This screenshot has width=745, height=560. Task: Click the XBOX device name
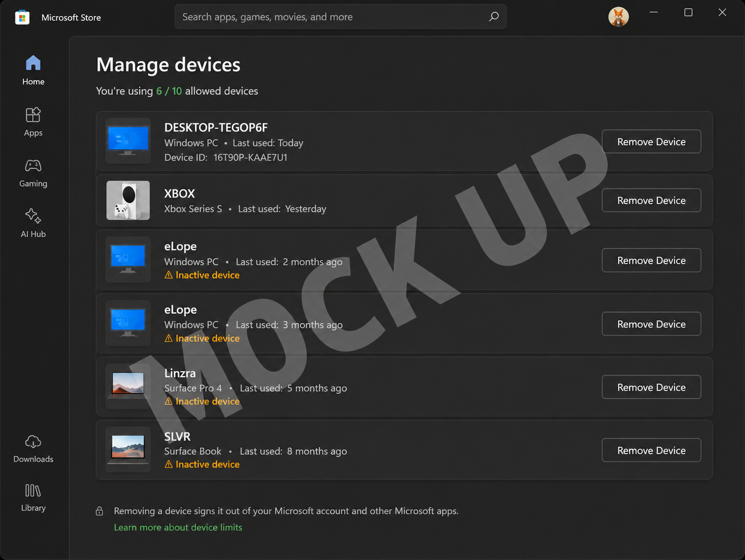(x=179, y=194)
